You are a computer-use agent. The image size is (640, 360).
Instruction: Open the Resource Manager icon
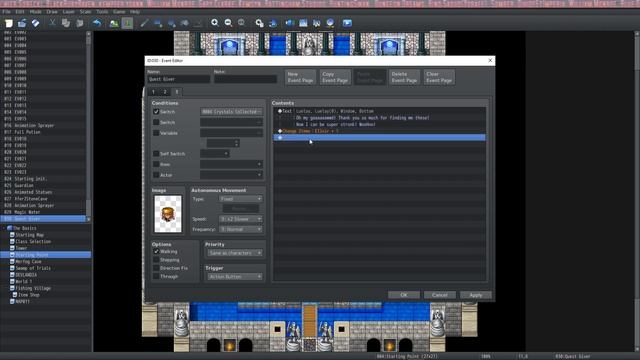click(x=330, y=23)
